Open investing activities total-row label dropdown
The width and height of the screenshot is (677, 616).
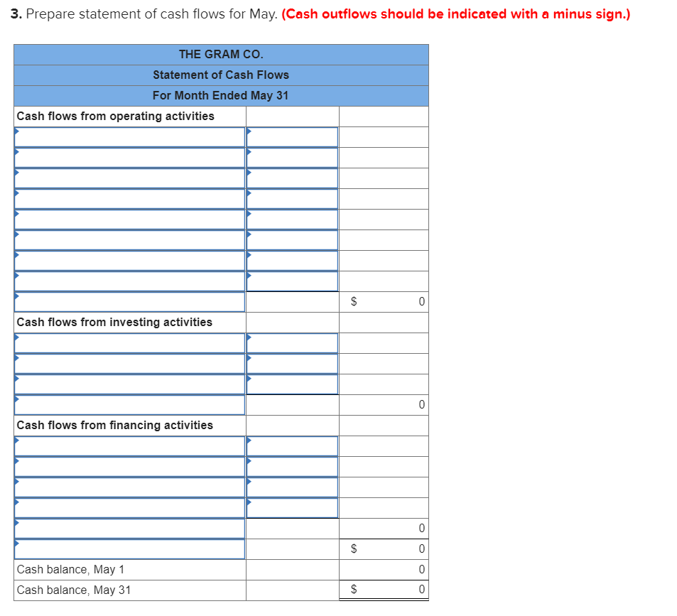pyautogui.click(x=129, y=405)
